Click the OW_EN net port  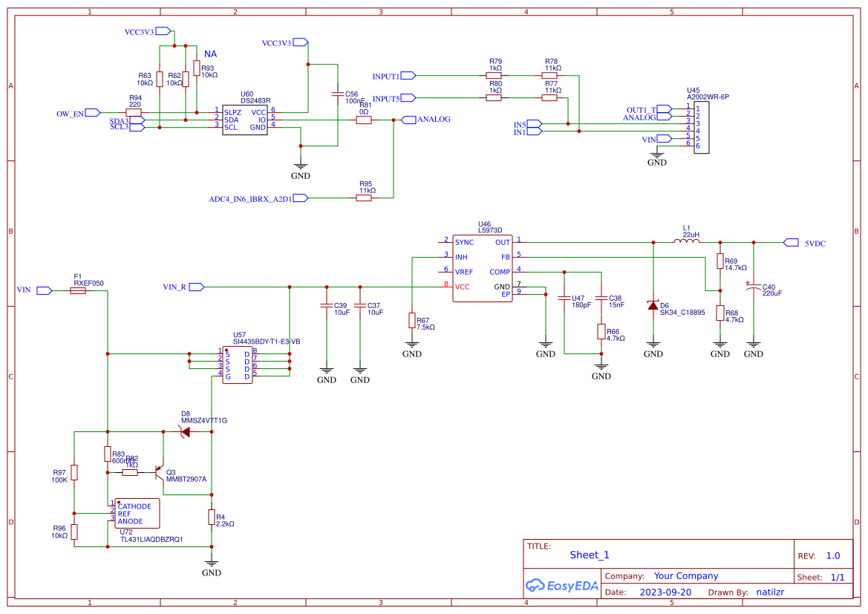coord(93,113)
